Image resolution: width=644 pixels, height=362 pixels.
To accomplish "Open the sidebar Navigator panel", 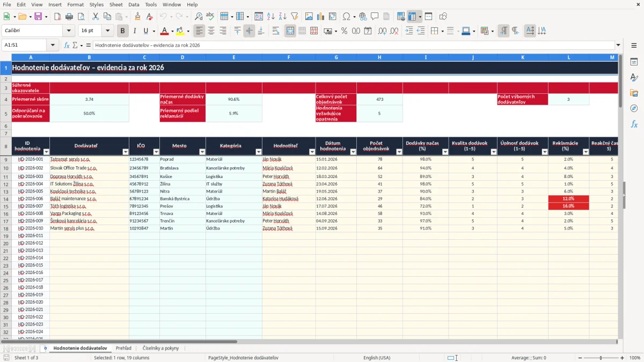I will point(634,108).
